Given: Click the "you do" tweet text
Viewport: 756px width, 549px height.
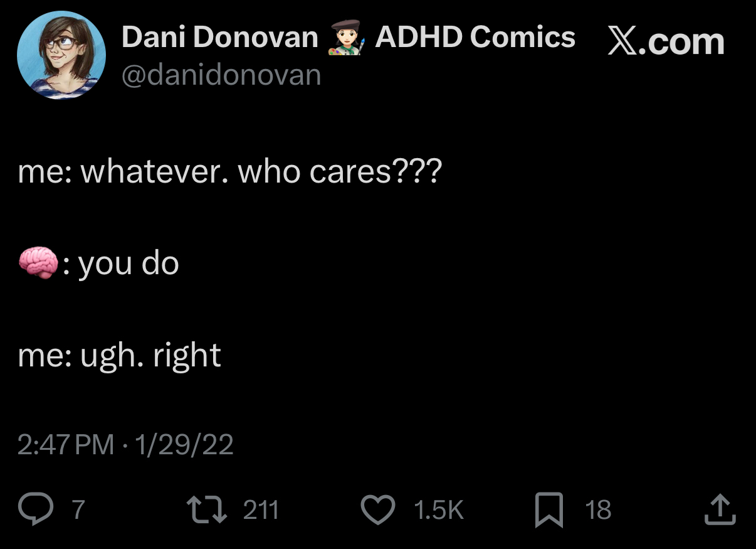Looking at the screenshot, I should coord(129,263).
